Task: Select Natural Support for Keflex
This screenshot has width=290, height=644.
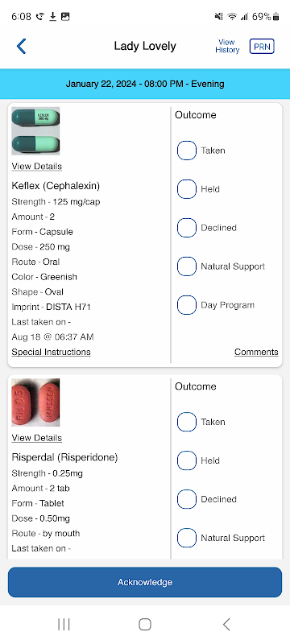Action: click(187, 266)
